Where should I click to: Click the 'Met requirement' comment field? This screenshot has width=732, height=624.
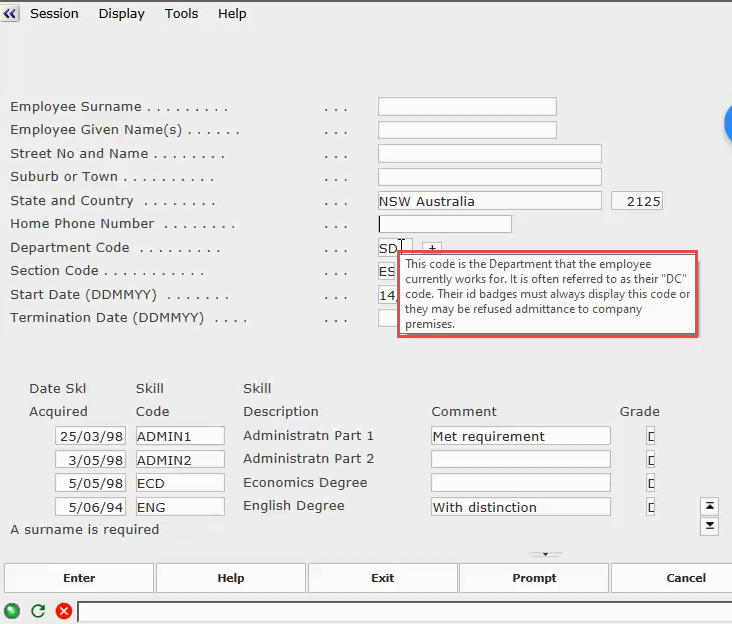tap(521, 435)
